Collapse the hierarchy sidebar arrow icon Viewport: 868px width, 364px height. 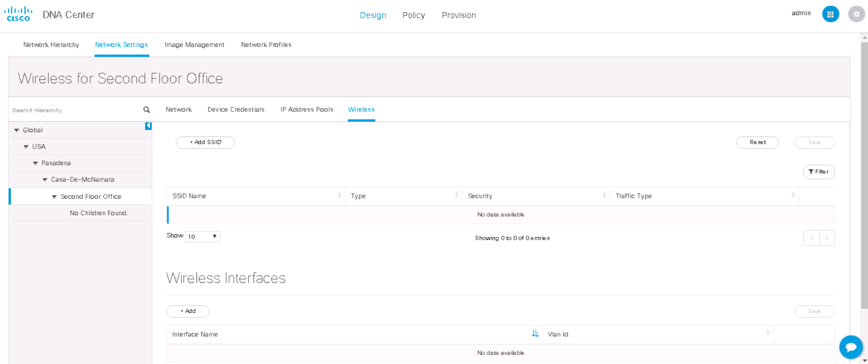point(148,126)
